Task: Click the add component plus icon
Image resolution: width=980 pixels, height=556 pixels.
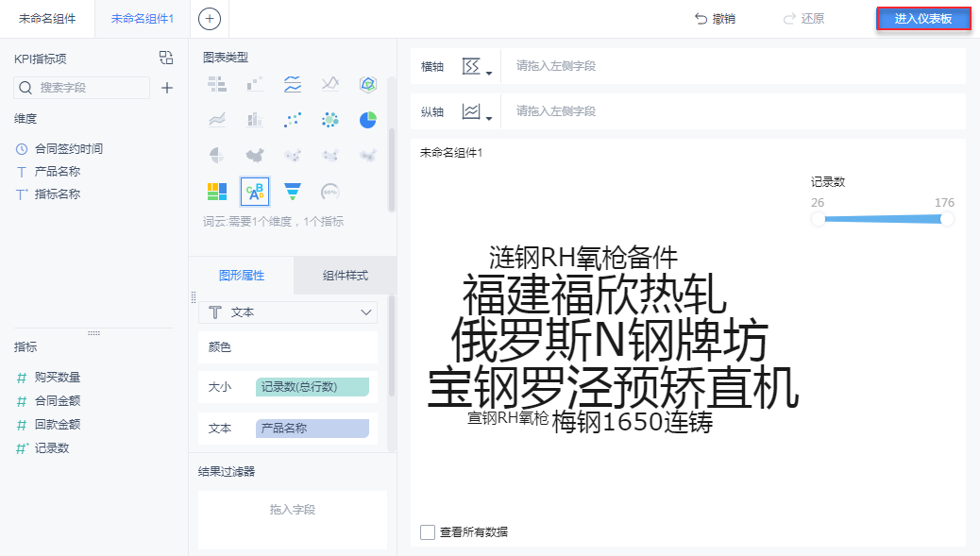Action: click(210, 19)
